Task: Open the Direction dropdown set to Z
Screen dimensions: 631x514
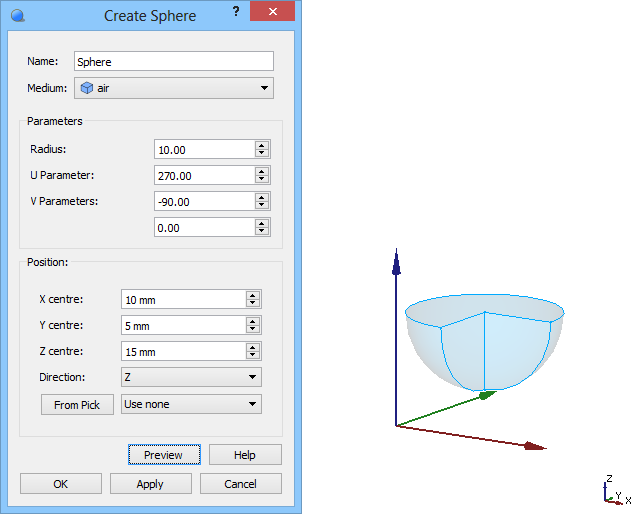Action: pyautogui.click(x=191, y=377)
